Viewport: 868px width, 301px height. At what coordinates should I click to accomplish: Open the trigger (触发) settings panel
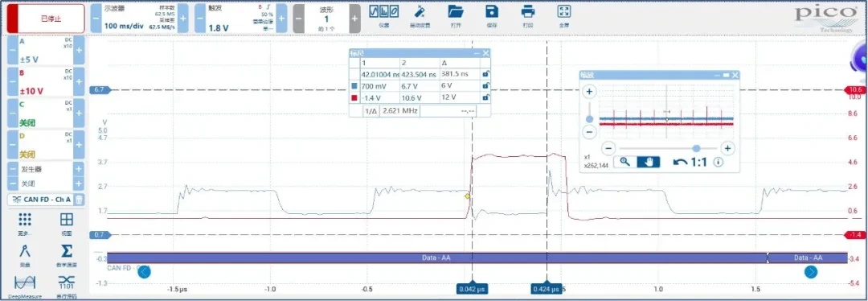click(x=240, y=19)
